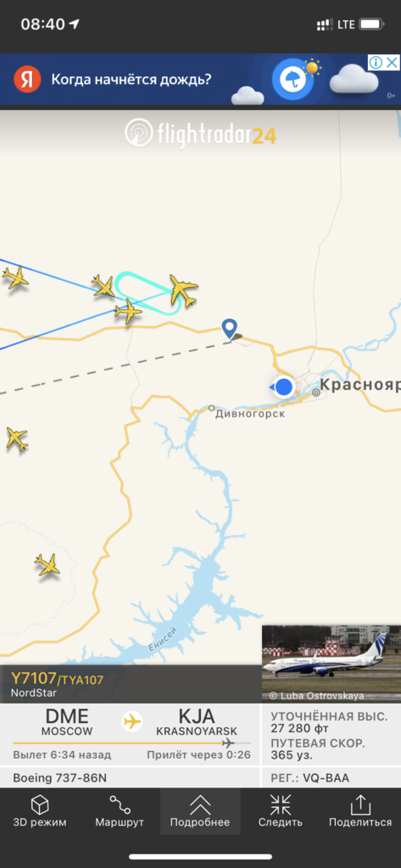Share the flight via Поделиться
401x868 pixels.
coord(360,811)
